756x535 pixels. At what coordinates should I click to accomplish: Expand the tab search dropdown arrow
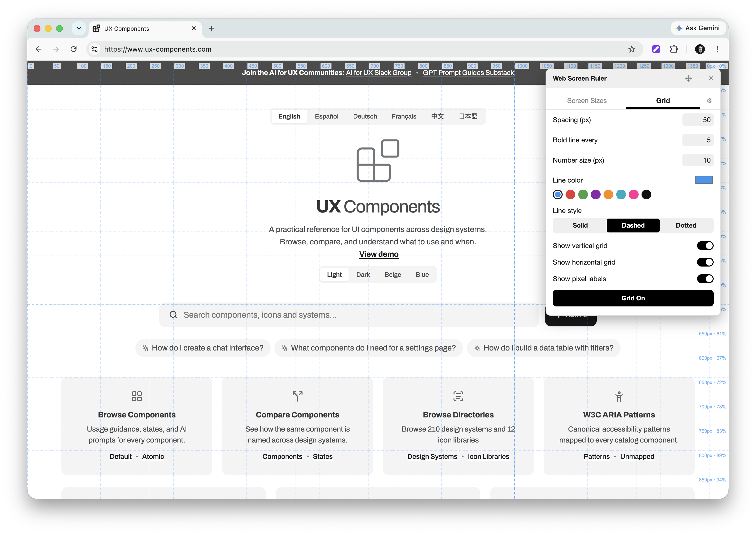(x=79, y=28)
